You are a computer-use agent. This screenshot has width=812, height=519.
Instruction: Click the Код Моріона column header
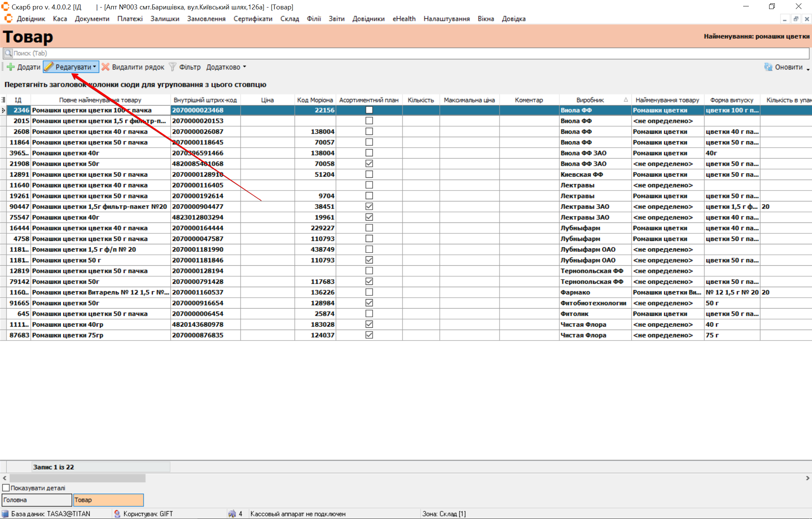coord(315,100)
